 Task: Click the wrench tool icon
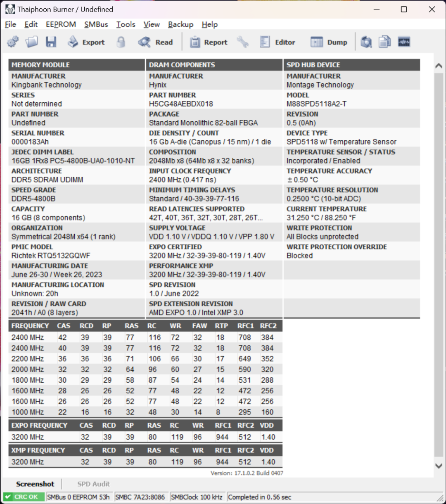point(243,42)
